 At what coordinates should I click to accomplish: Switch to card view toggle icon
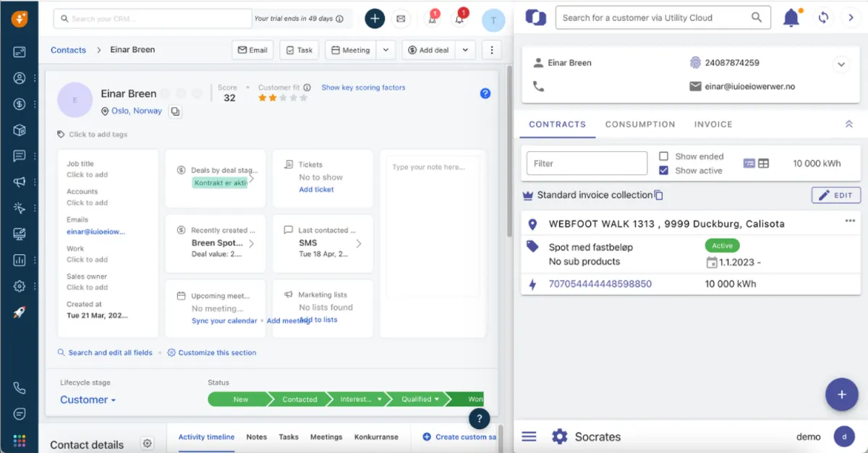(x=749, y=164)
